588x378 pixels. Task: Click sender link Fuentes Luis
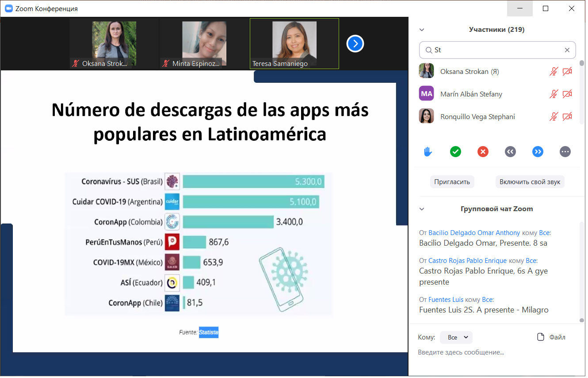pyautogui.click(x=446, y=300)
